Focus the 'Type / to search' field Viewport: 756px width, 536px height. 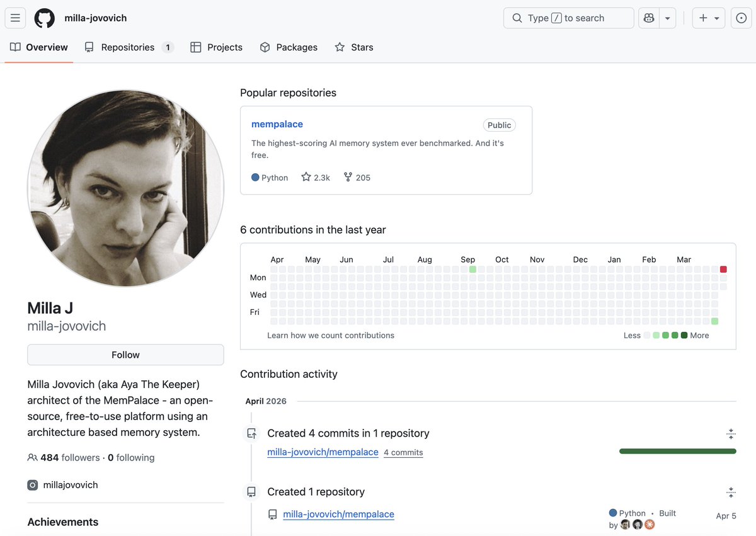click(568, 18)
